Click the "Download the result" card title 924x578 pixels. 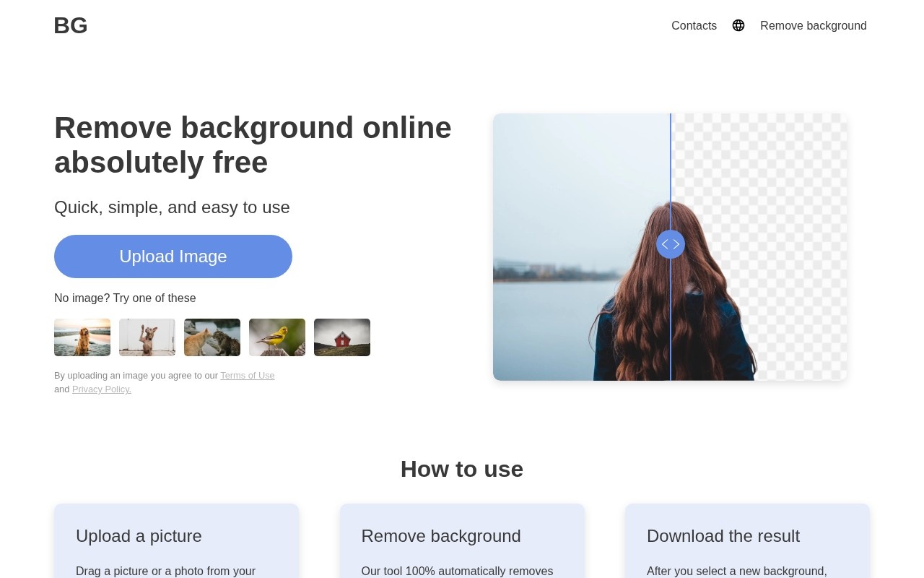723,536
